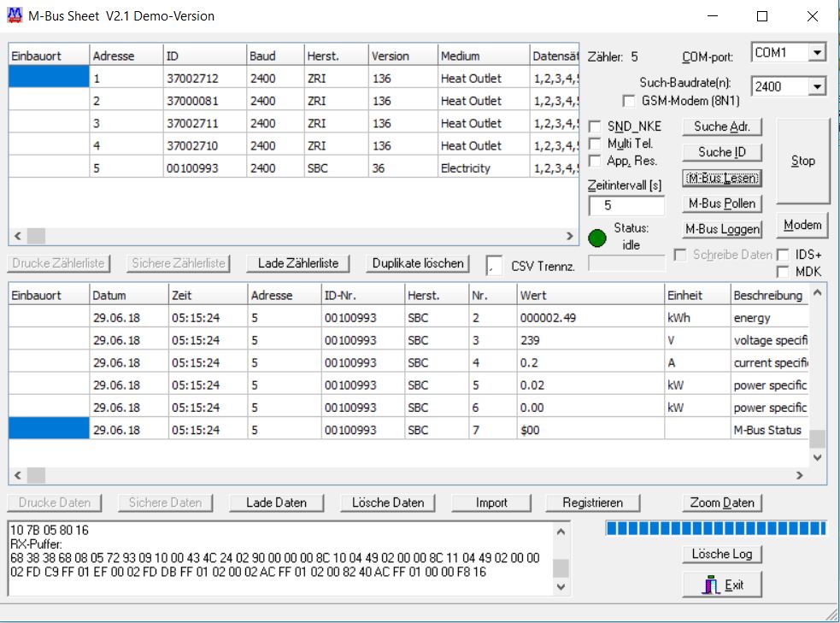Click the M-Bus Sheet app icon in title bar

(x=15, y=15)
